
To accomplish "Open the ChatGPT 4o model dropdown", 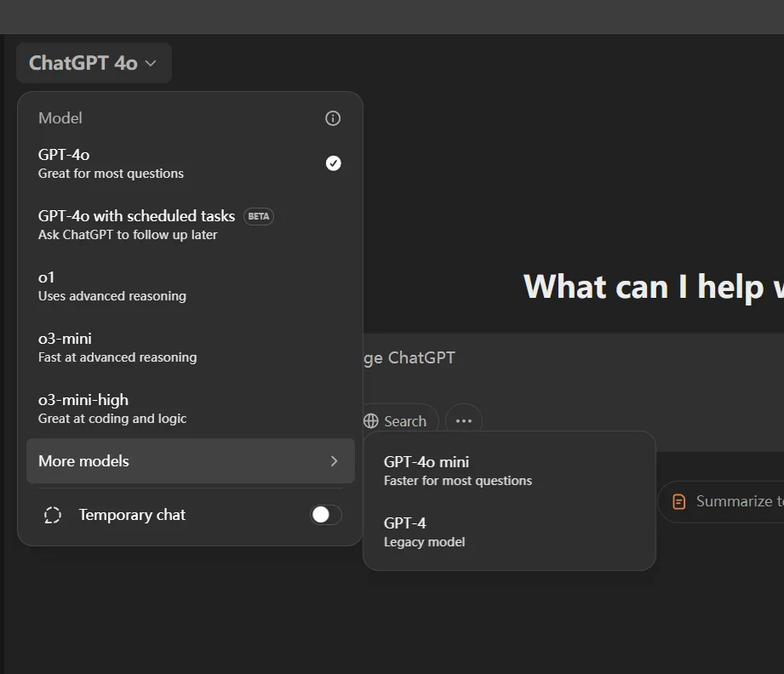I will [x=94, y=63].
